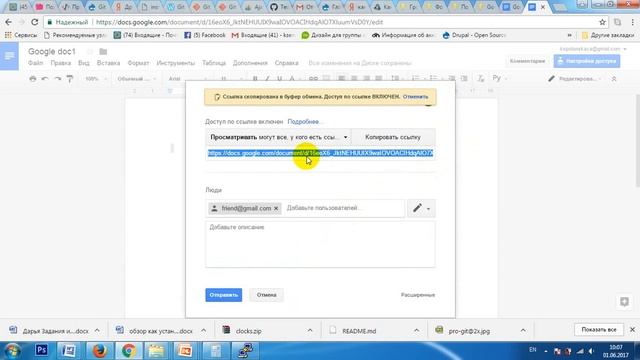Go back using the browser arrow
640x360 pixels.
[9, 22]
